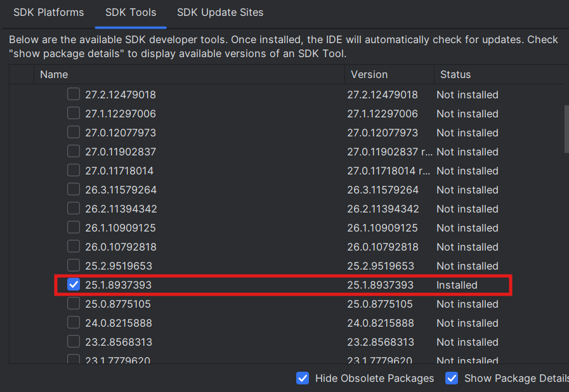Check the 27.0.11718014 checkbox

[x=74, y=171]
